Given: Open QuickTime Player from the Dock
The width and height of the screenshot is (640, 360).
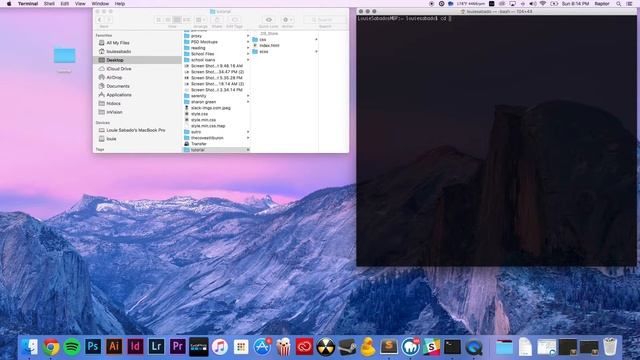Looking at the screenshot, I should 474,347.
